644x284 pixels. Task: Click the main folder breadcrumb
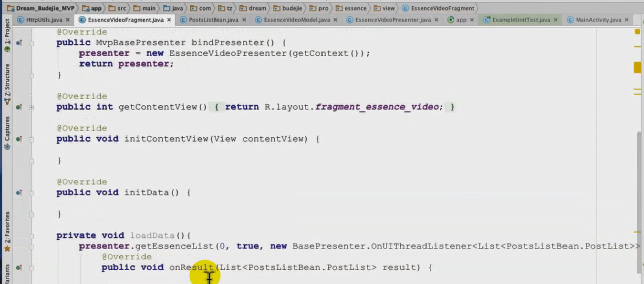[144, 8]
